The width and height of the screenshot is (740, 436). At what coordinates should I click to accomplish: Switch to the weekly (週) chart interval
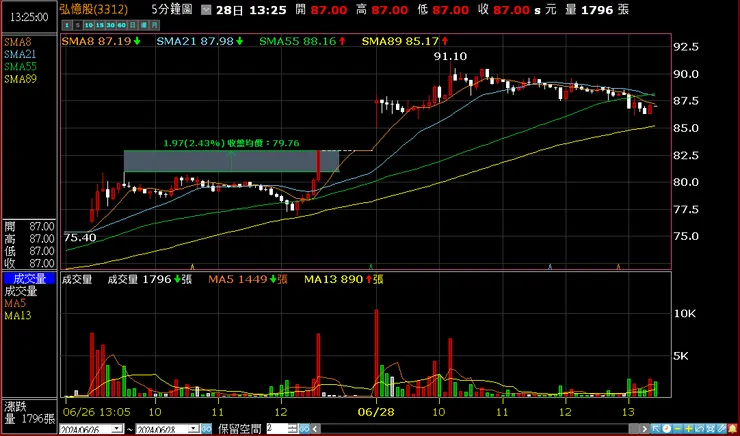(x=143, y=25)
